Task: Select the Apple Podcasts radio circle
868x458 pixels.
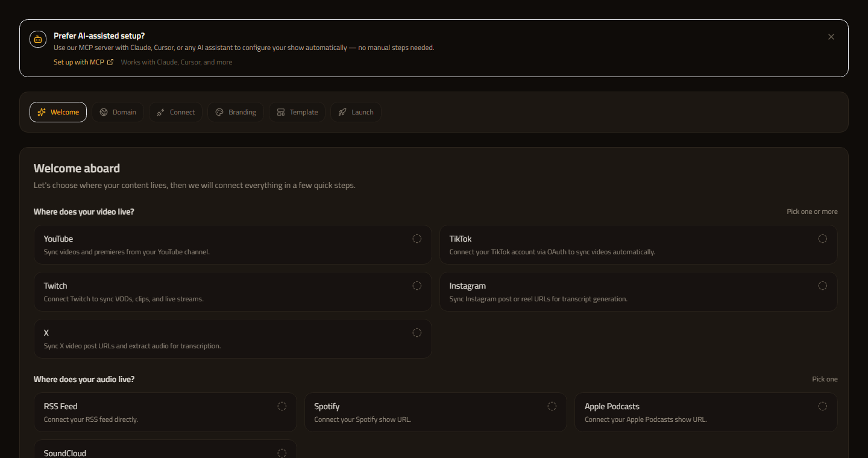Action: click(822, 406)
